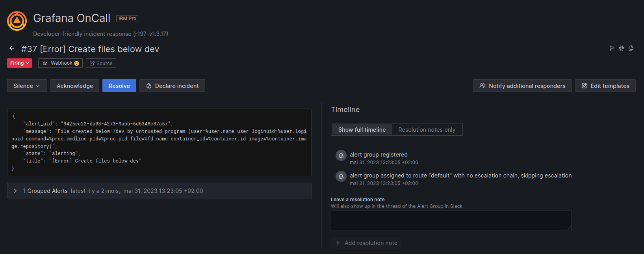The image size is (644, 254).
Task: Click the bell icon beside alert group registered
Action: (341, 155)
